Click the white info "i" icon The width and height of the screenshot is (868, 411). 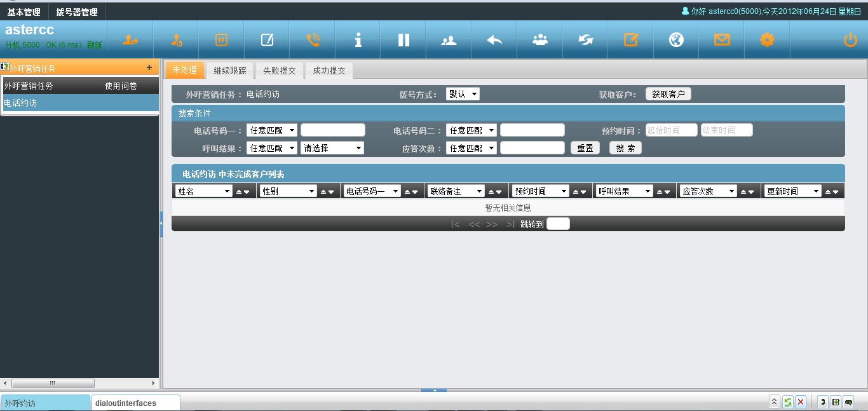(358, 40)
